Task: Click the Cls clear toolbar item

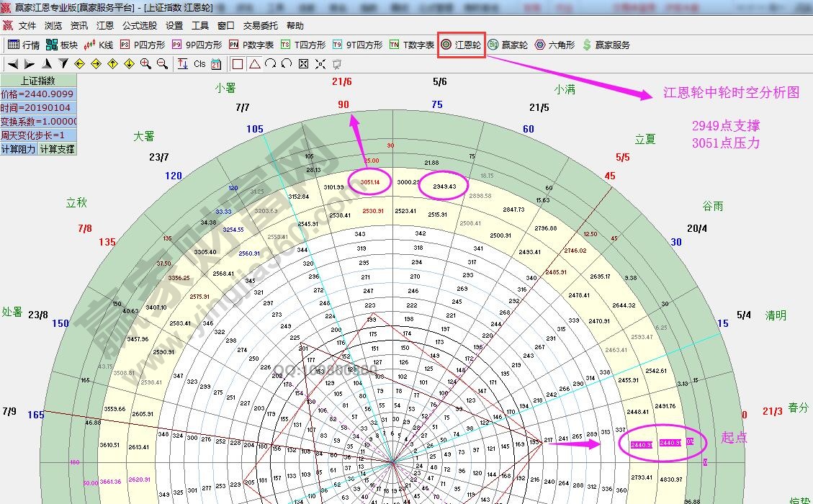Action: 198,63
